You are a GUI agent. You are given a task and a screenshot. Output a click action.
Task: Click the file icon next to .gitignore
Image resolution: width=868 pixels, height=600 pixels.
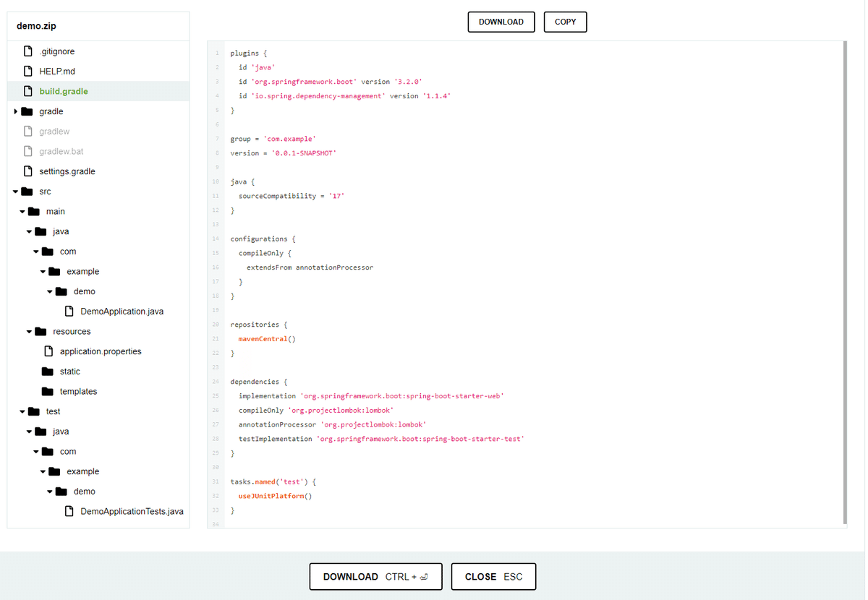[x=27, y=51]
